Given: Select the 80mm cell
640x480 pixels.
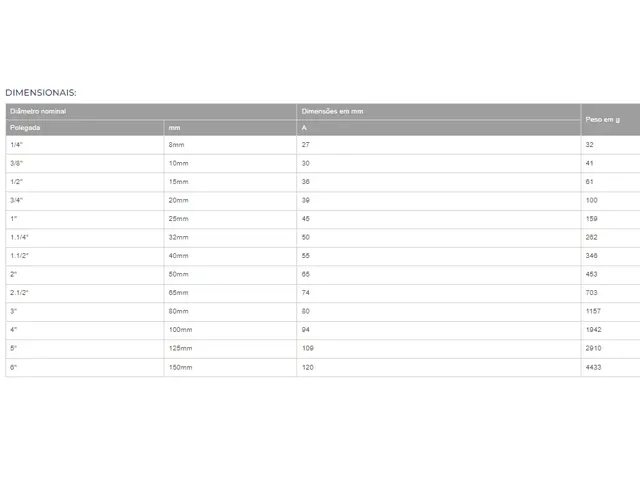Looking at the screenshot, I should tap(230, 311).
